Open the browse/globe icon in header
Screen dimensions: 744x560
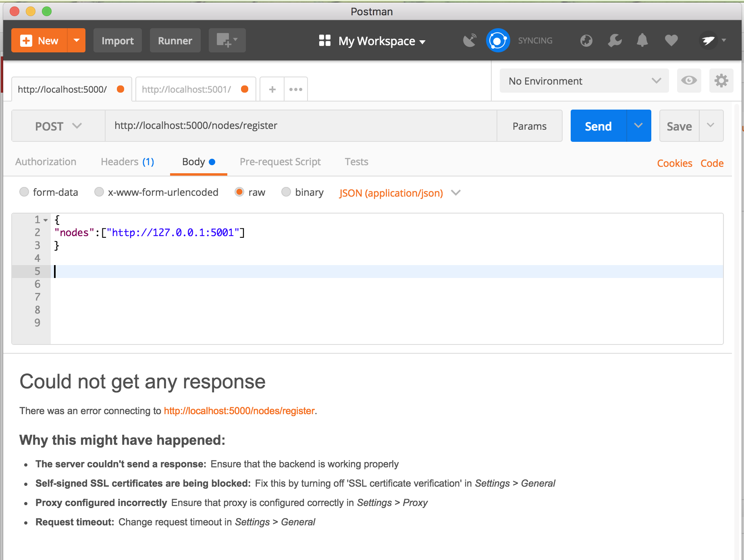click(586, 41)
